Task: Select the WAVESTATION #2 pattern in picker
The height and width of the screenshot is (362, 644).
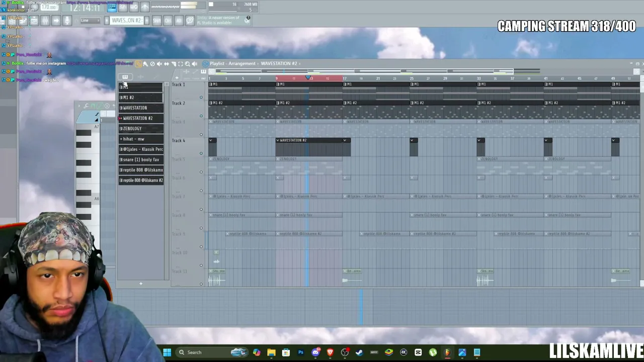Action: pyautogui.click(x=141, y=118)
